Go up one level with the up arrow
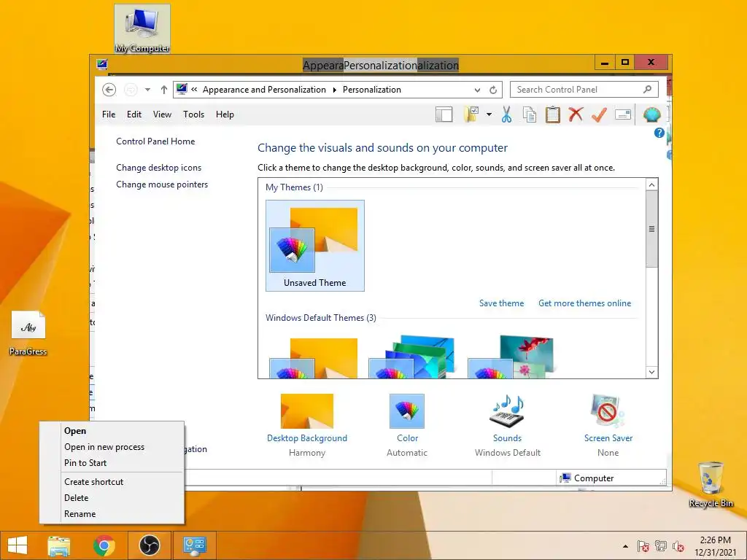747x560 pixels. [x=164, y=90]
